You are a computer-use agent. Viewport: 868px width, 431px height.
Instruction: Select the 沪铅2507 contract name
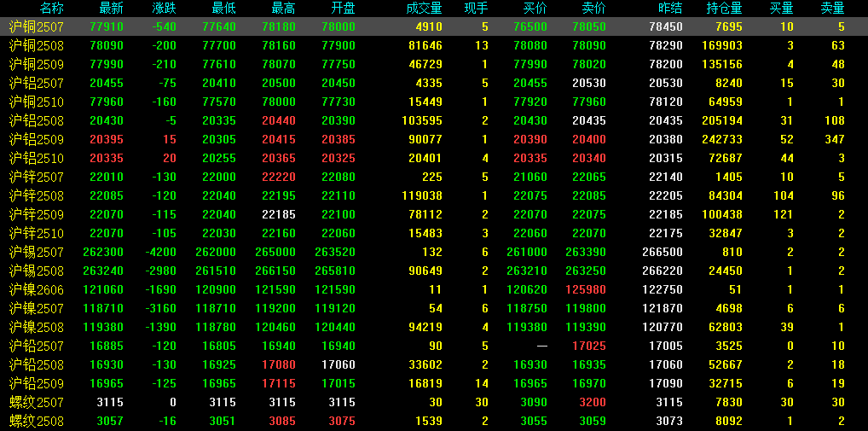(37, 347)
